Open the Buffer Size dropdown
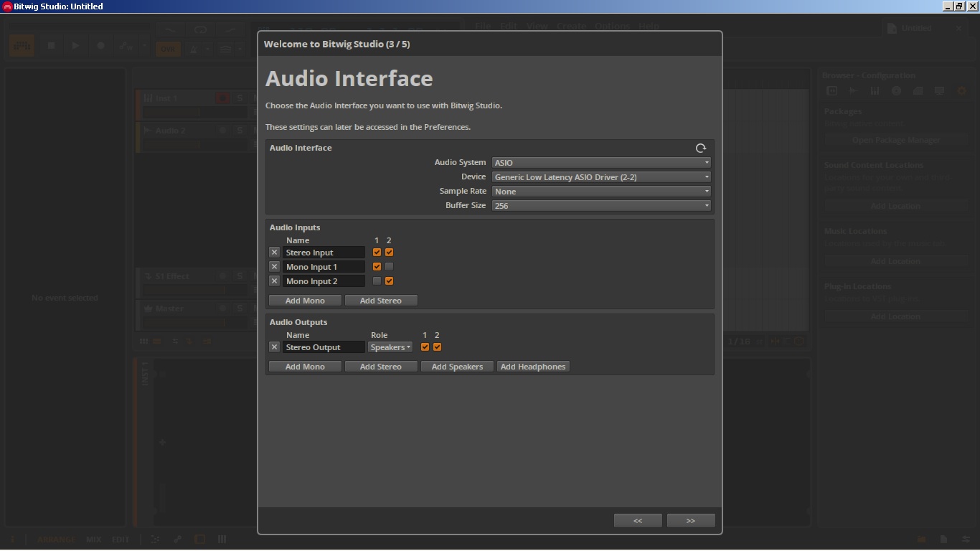The image size is (980, 551). pyautogui.click(x=601, y=206)
